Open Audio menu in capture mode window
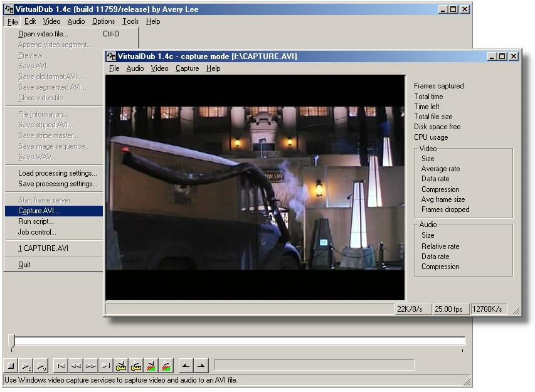Image resolution: width=535 pixels, height=392 pixels. tap(135, 68)
